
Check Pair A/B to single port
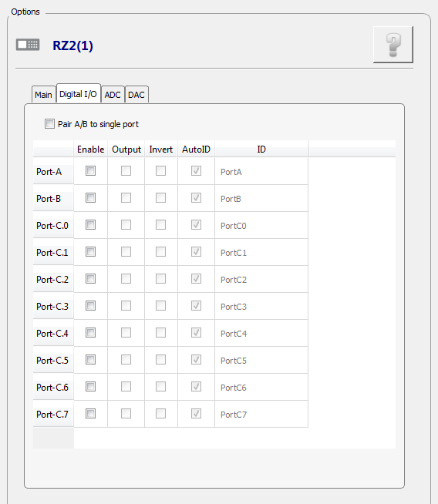point(49,124)
